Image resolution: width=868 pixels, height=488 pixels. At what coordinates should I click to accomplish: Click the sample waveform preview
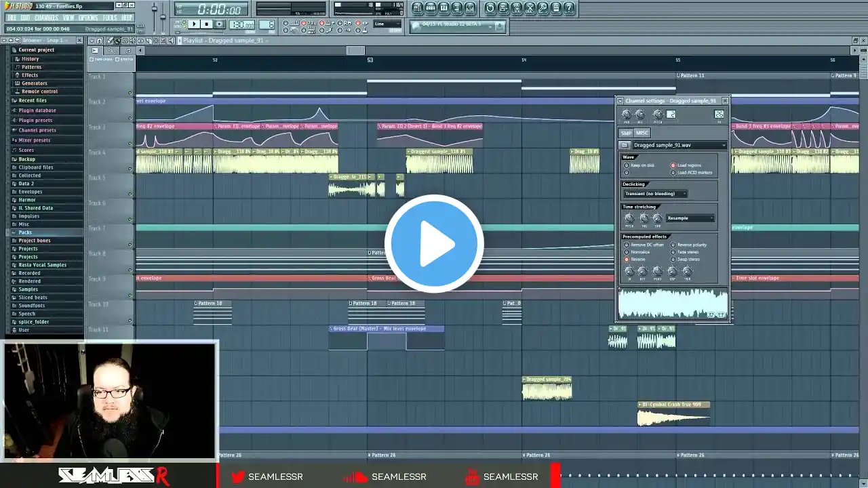[x=673, y=303]
